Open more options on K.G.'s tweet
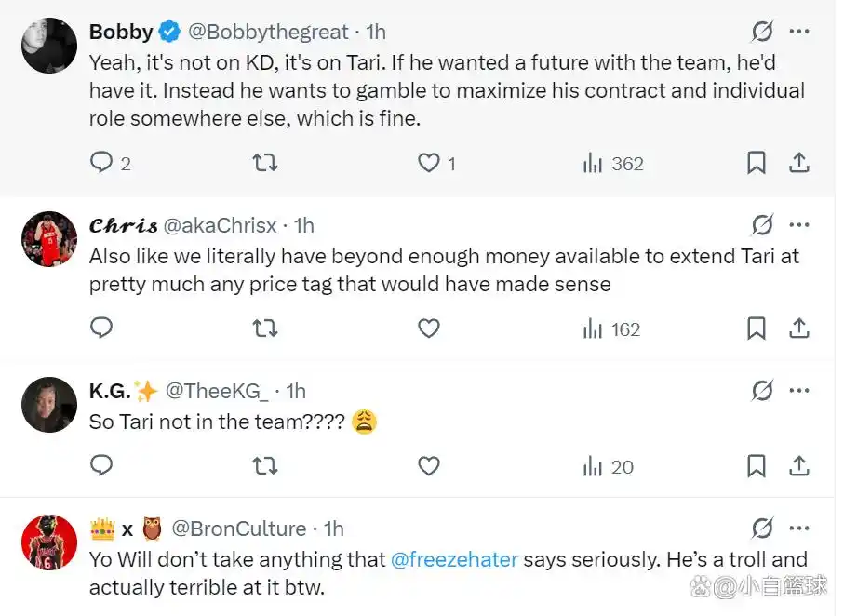 798,391
